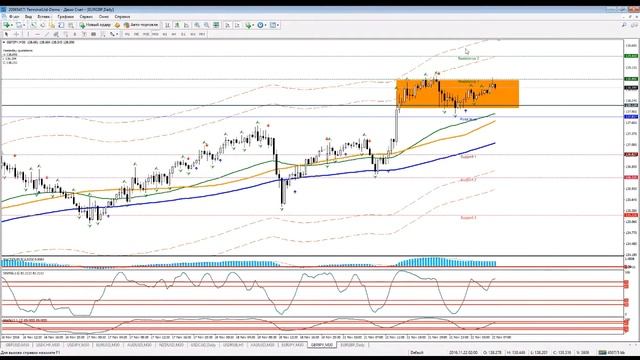Select the Trendline tool

(x=47, y=34)
